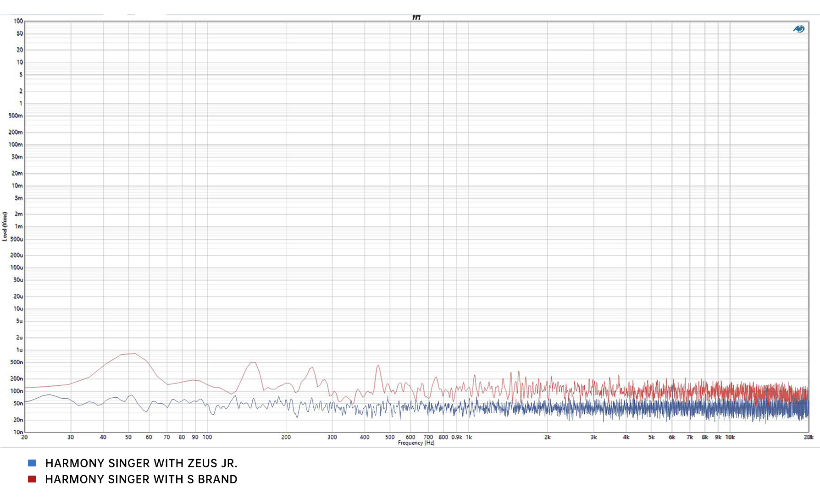The image size is (820, 504).
Task: Click the AP logo icon in chart corner
Action: [x=798, y=29]
